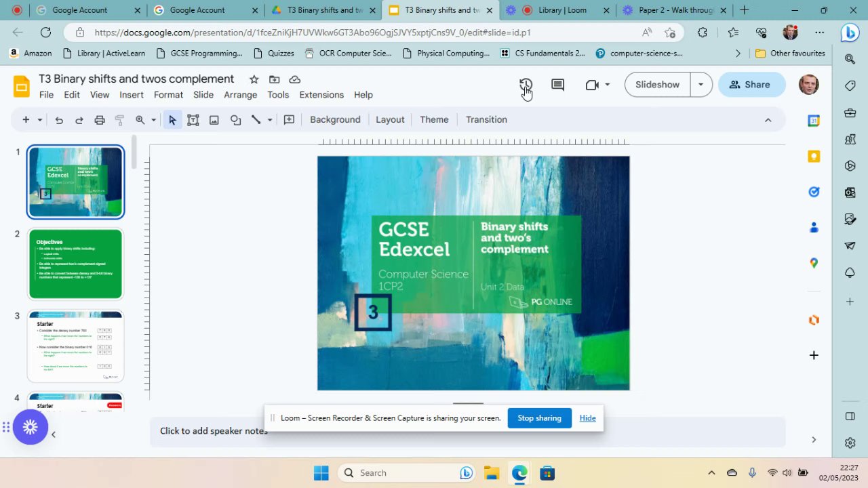Select the Objectives slide 2 thumbnail

(x=75, y=264)
